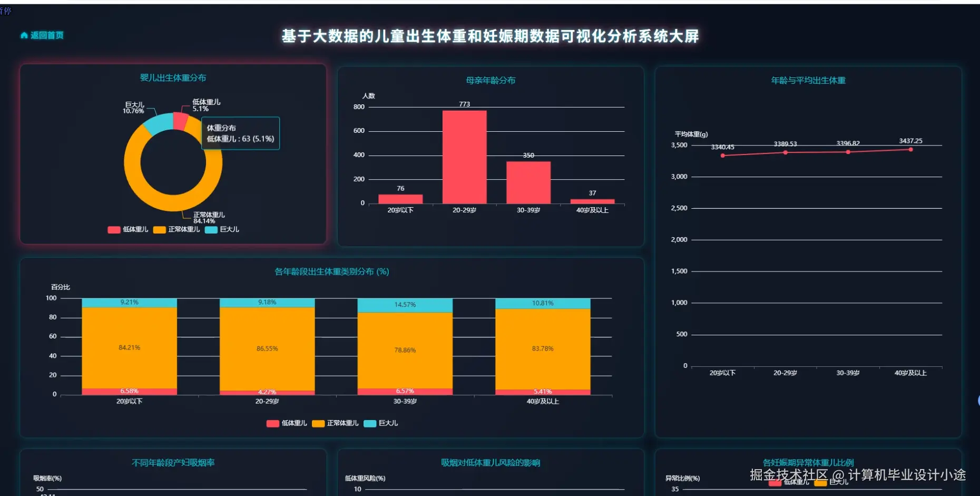Image resolution: width=980 pixels, height=496 pixels.
Task: Toggle 低体重儿 legend below the stacked bar chart
Action: point(287,423)
